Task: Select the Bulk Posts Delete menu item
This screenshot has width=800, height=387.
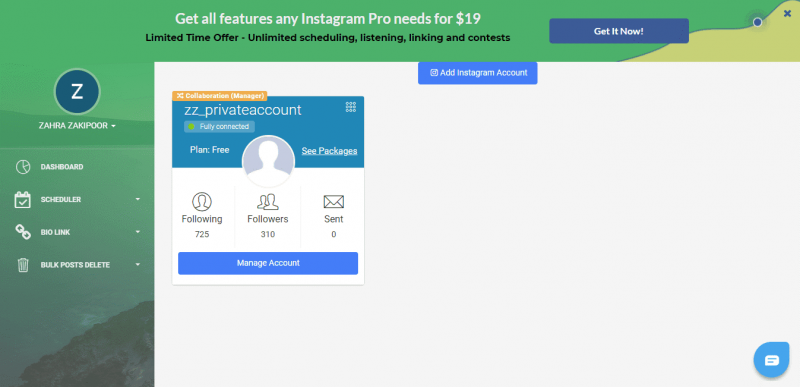Action: 75,265
